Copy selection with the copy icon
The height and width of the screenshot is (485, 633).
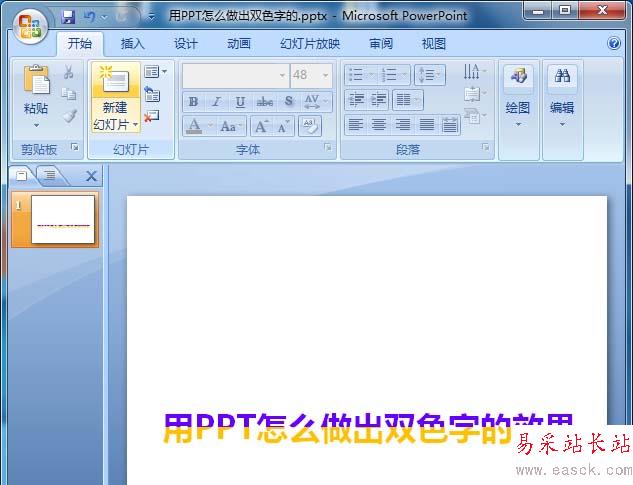tap(69, 94)
